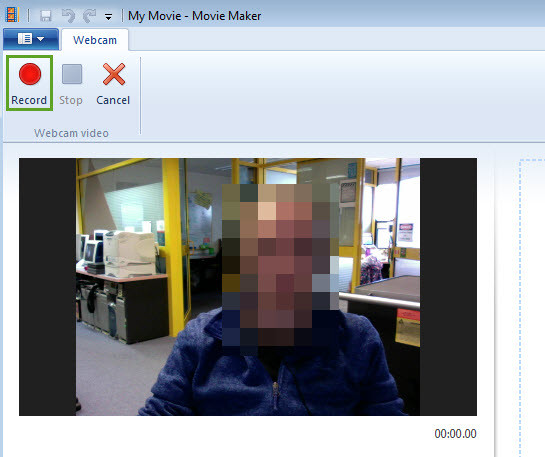Viewport: 545px width, 457px height.
Task: Click the Record text label
Action: coord(29,100)
